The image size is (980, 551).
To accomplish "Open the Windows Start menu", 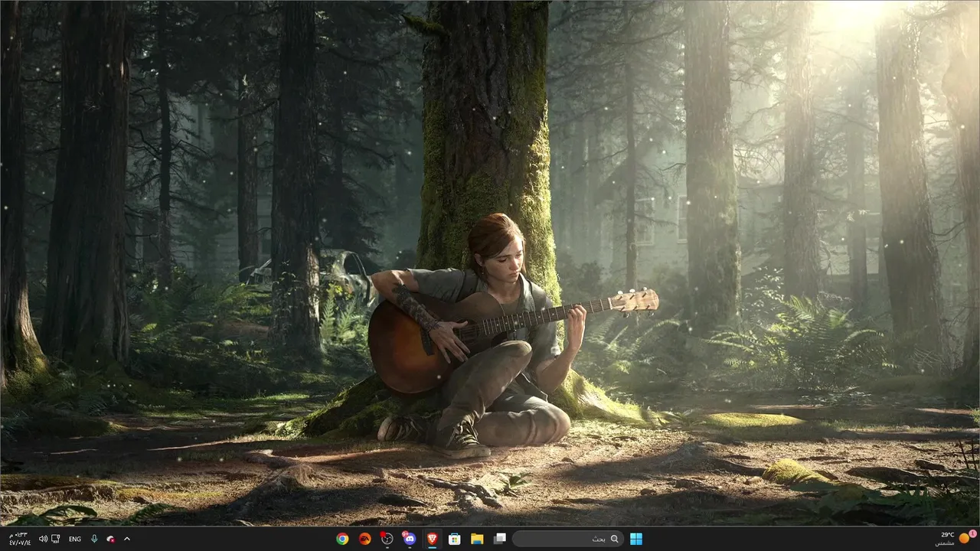I will coord(636,539).
